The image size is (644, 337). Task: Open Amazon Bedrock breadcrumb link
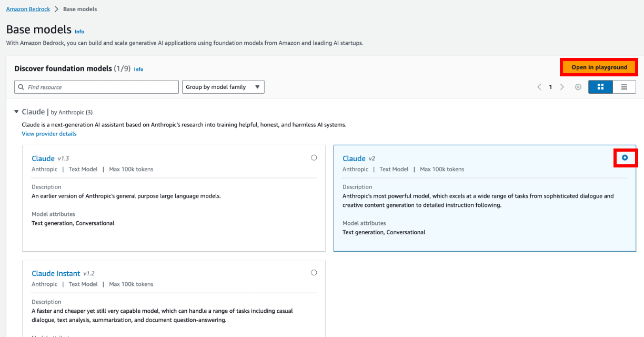pyautogui.click(x=28, y=9)
